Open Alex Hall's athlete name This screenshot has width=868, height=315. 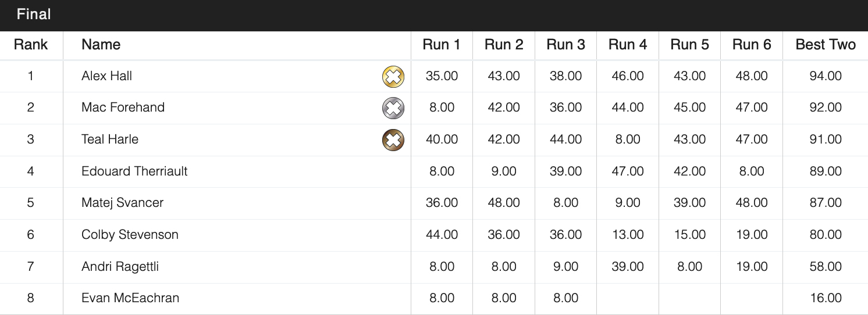tap(107, 76)
